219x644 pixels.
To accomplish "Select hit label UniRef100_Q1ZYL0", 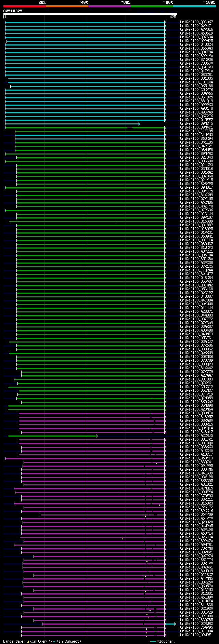I will 196,71.
